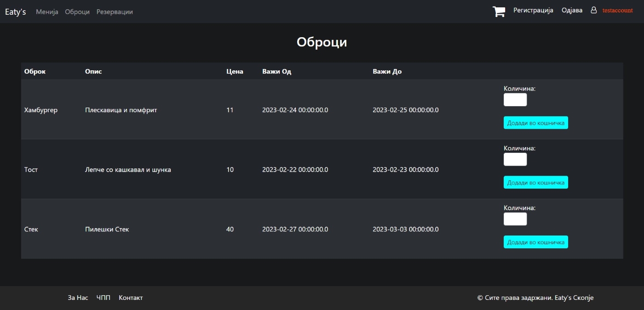
Task: Open the shopping cart icon
Action: click(499, 11)
